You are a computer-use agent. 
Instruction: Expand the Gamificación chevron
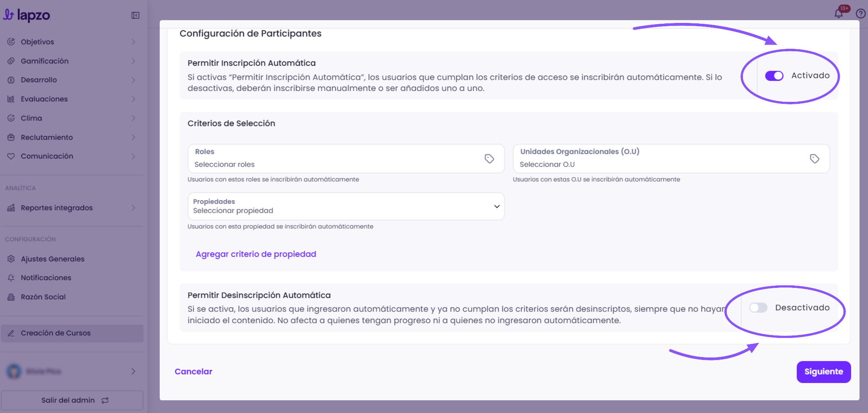(x=133, y=61)
